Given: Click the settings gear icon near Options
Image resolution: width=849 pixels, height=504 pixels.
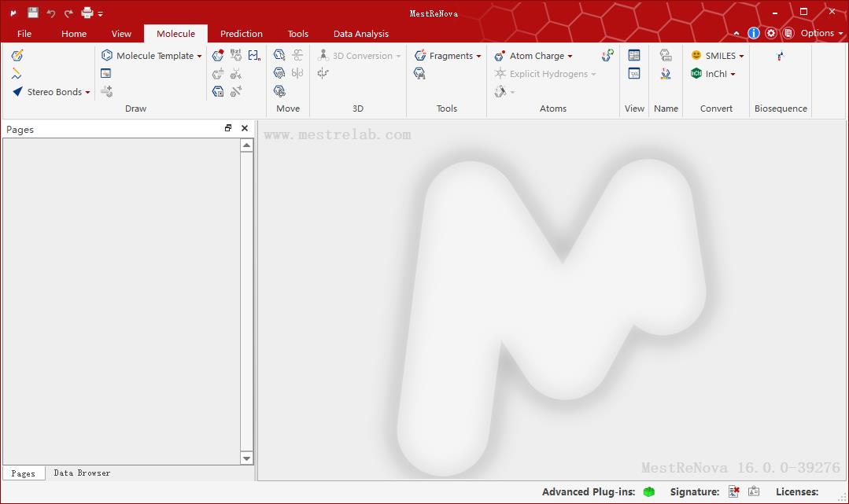Looking at the screenshot, I should tap(771, 33).
